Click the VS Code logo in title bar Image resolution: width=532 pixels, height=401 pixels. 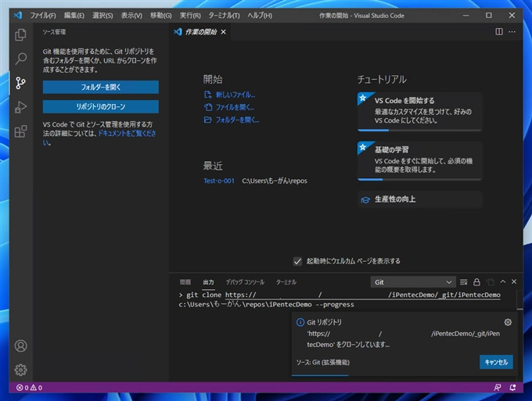[18, 16]
